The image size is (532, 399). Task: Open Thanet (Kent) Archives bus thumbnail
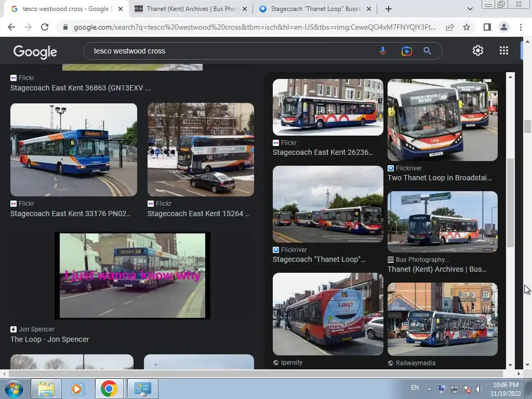[443, 222]
